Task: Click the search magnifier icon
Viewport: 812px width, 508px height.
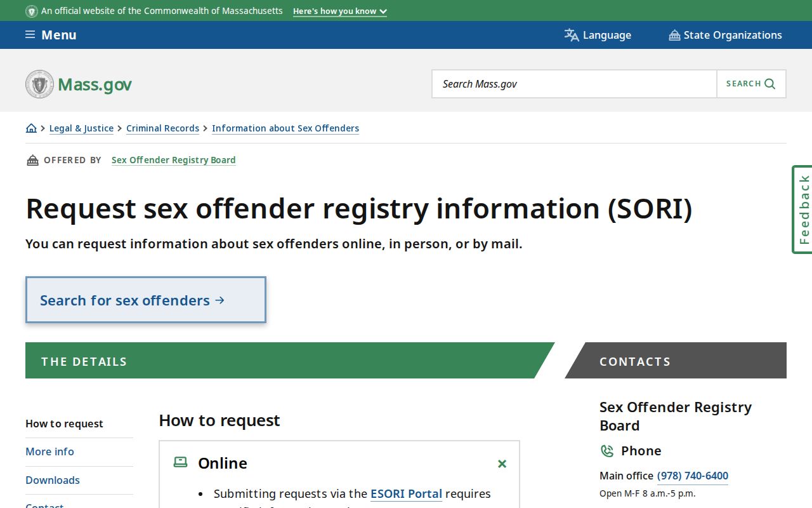Action: [x=770, y=84]
